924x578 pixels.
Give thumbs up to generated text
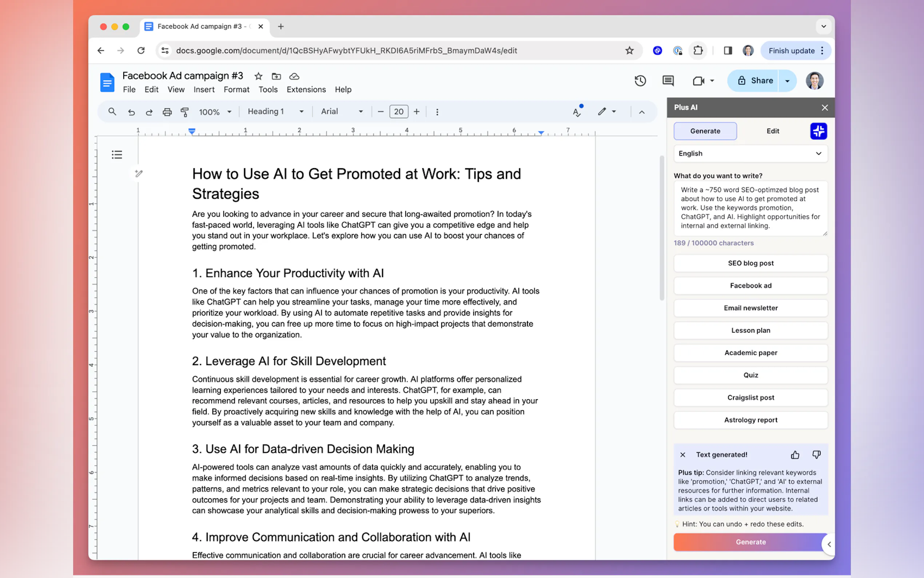click(795, 455)
